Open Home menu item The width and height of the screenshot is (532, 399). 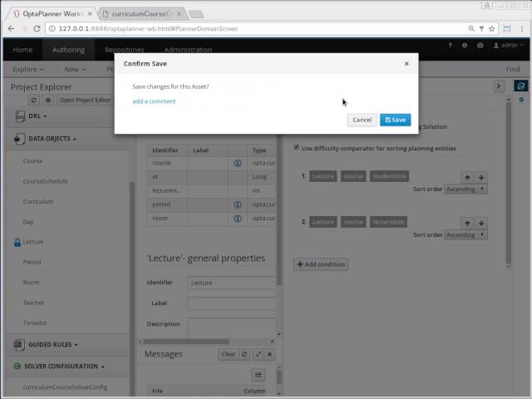point(22,50)
